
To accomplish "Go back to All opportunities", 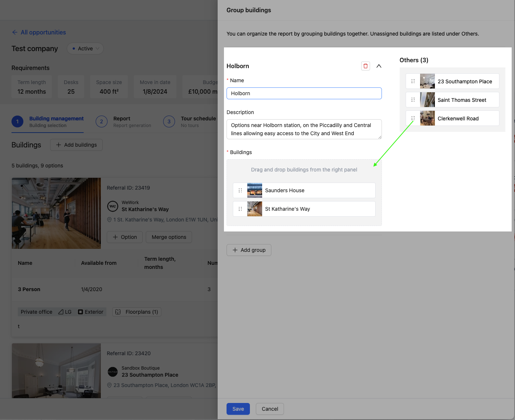I will tap(39, 32).
